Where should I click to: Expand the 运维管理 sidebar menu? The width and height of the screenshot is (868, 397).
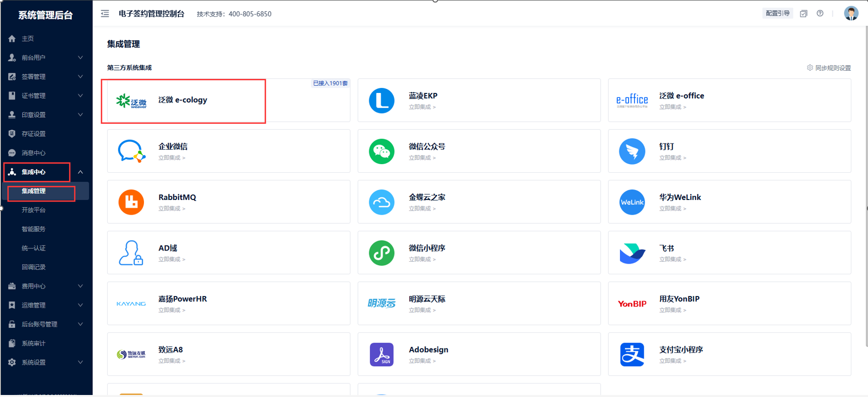(x=46, y=305)
